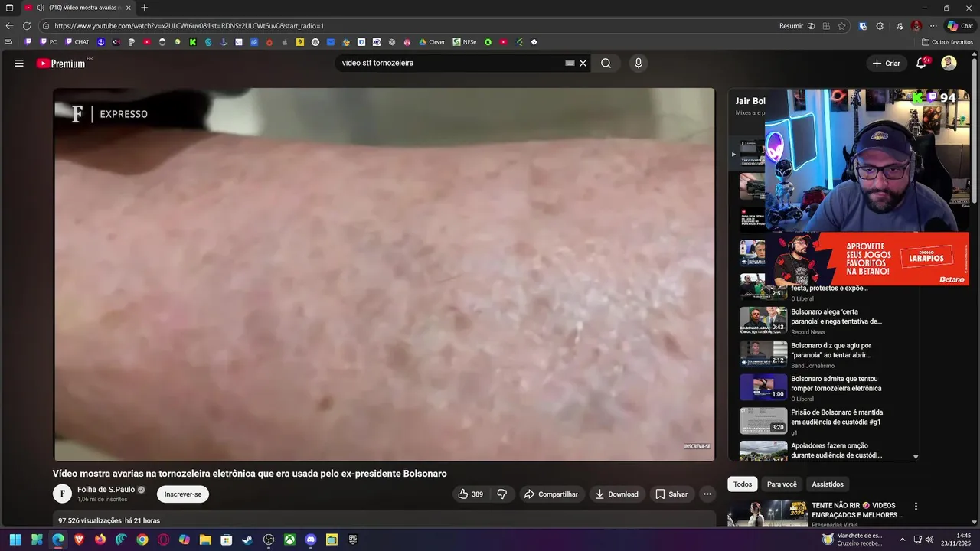Open 'TENTE NÃO RIR' recommended video
The image size is (980, 551).
point(857,510)
